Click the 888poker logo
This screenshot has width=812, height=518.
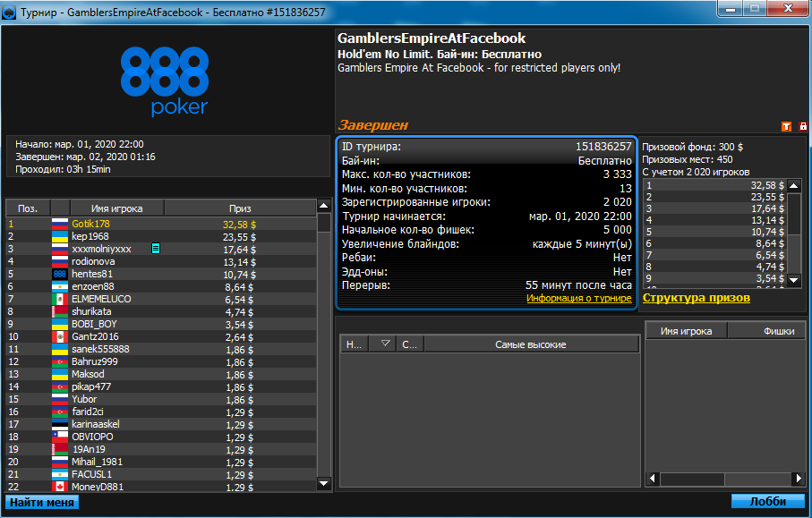[165, 81]
